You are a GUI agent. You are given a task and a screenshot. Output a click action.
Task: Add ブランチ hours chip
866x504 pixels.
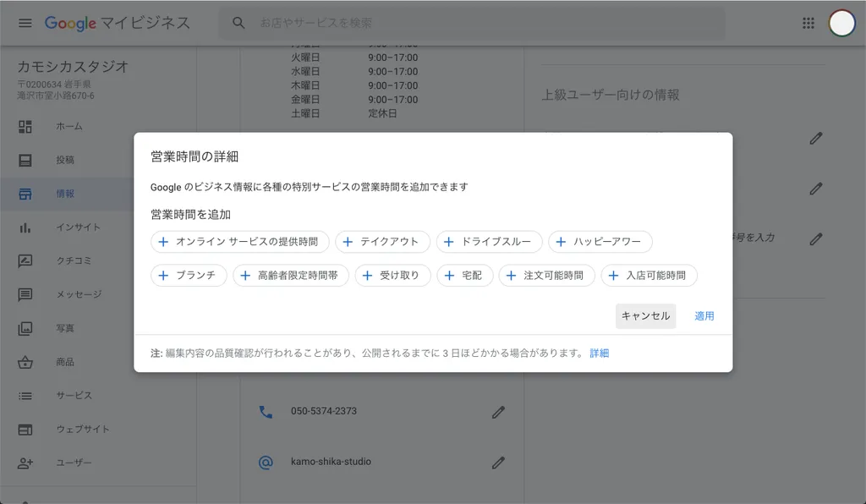coord(189,276)
